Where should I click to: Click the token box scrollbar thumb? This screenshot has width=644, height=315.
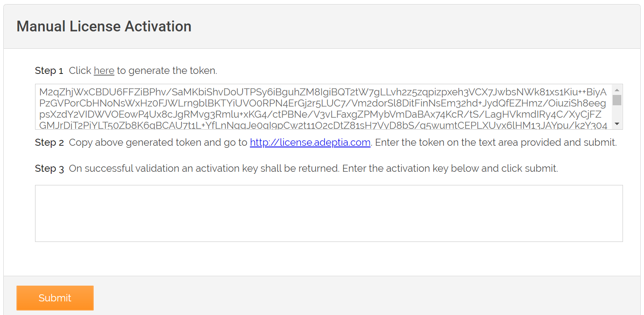point(617,100)
